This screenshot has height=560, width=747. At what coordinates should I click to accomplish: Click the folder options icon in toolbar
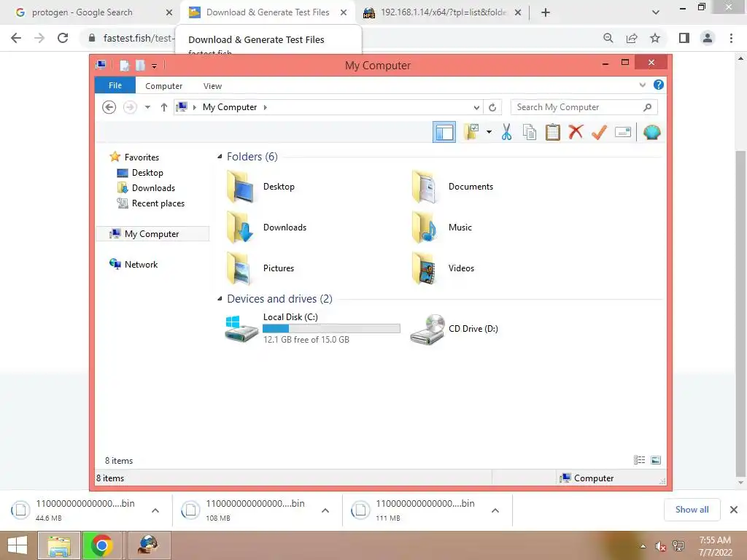pos(471,133)
